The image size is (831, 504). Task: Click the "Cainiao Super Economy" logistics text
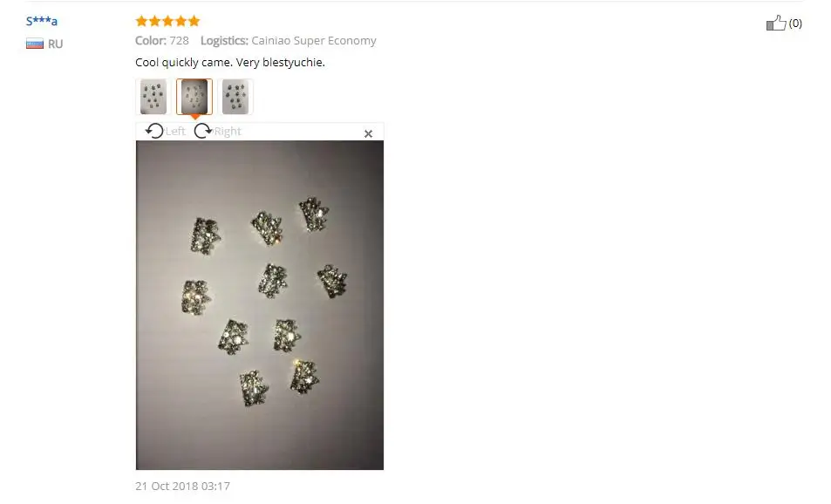click(x=314, y=41)
